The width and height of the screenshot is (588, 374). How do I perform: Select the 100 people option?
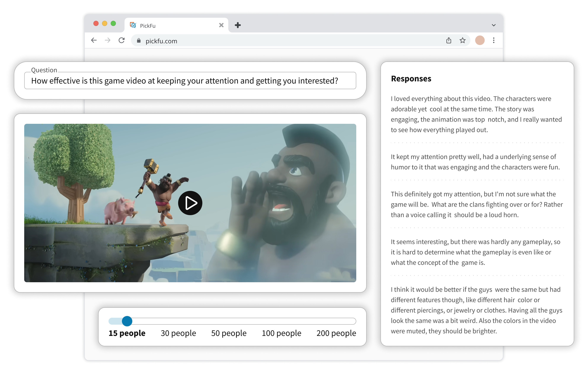tap(281, 333)
